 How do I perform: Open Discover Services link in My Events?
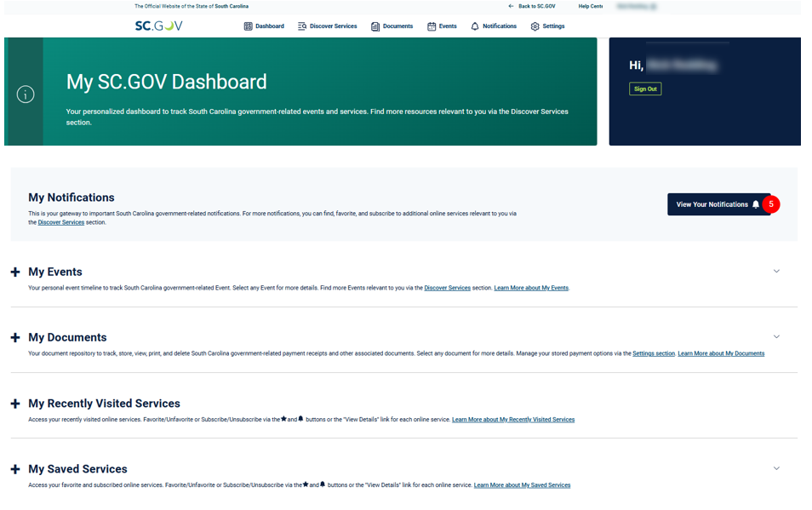point(448,288)
